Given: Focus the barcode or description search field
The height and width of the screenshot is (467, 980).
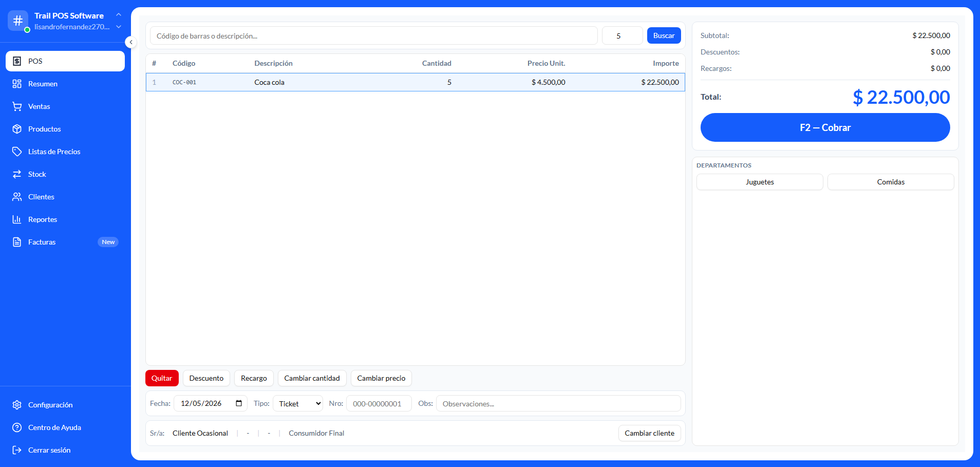Looking at the screenshot, I should point(374,35).
